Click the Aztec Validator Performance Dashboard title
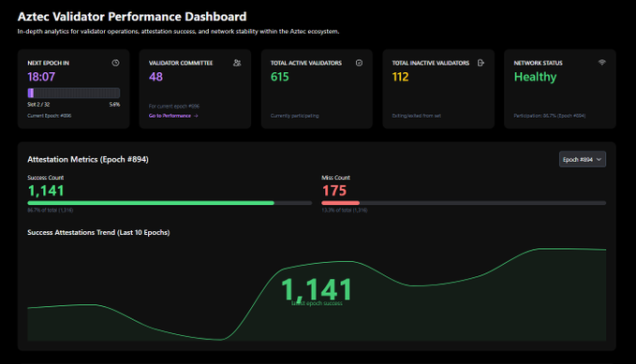 [132, 17]
